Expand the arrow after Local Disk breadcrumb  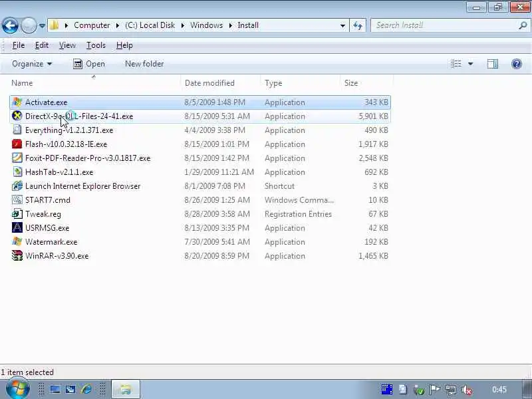point(182,25)
